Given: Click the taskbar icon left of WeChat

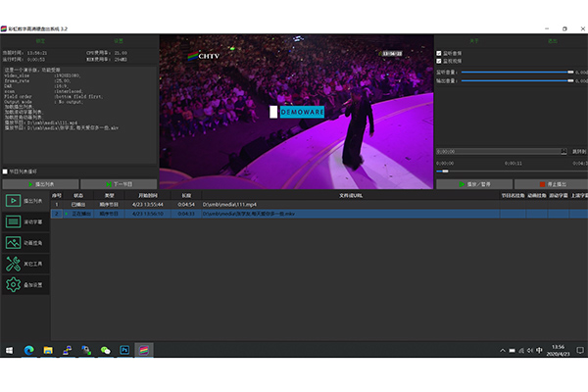Looking at the screenshot, I should pos(86,350).
